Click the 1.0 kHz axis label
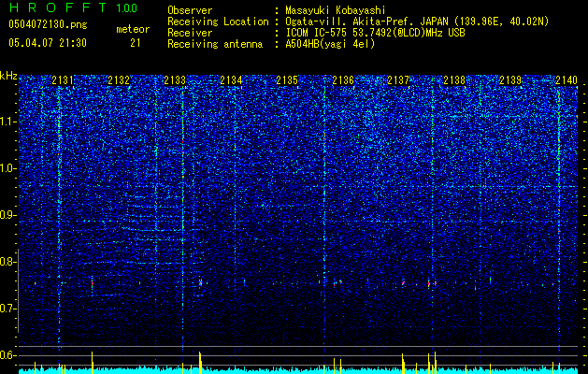Screen dimensions: 588x374 click(x=8, y=168)
